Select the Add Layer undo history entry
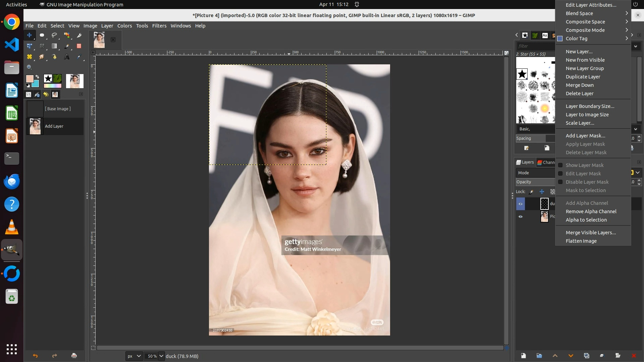 (54, 126)
